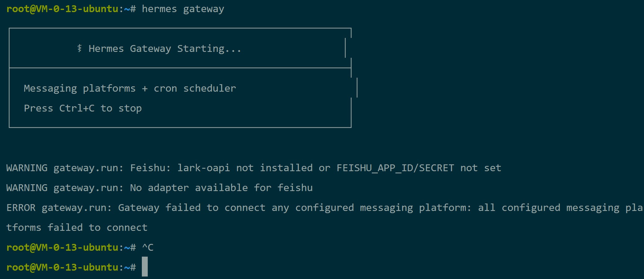Click the prompt preceding the ^C text
The image size is (644, 279).
click(x=71, y=248)
